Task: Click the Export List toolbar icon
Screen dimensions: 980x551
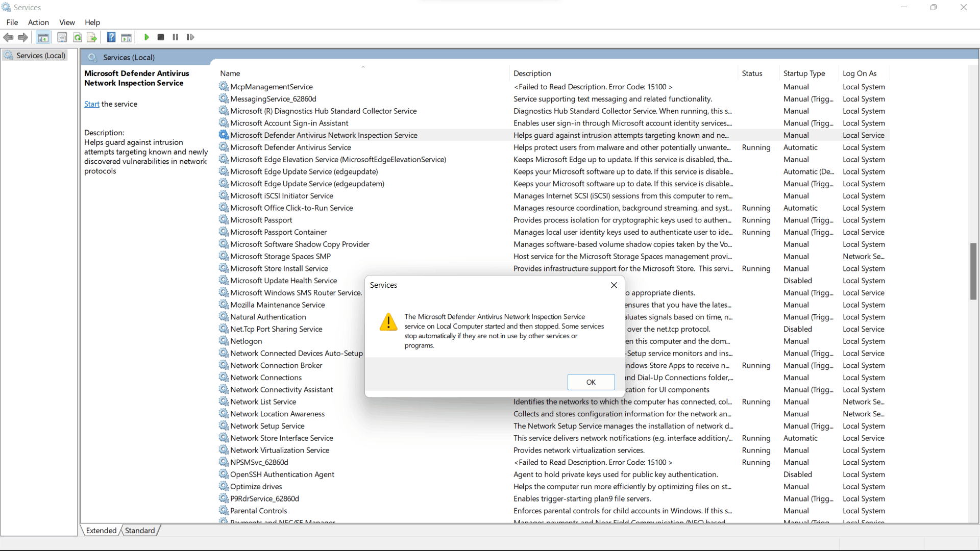Action: [92, 37]
